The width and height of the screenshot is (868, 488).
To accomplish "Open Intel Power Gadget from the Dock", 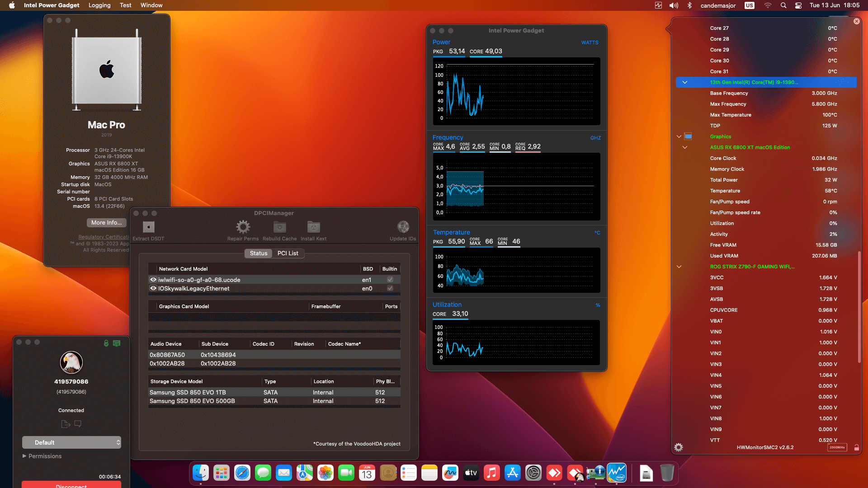I will point(617,473).
